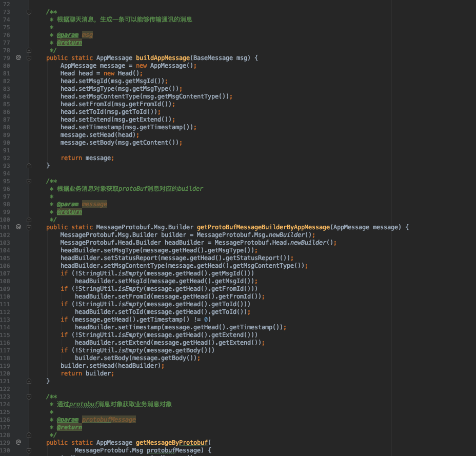Collapse the Javadoc comment starting at line 73

[29, 11]
